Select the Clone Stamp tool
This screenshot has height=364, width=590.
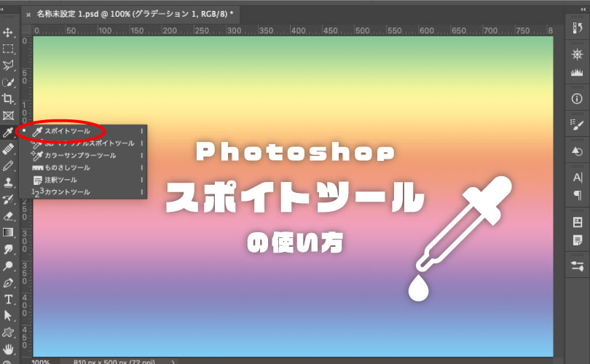click(x=8, y=183)
